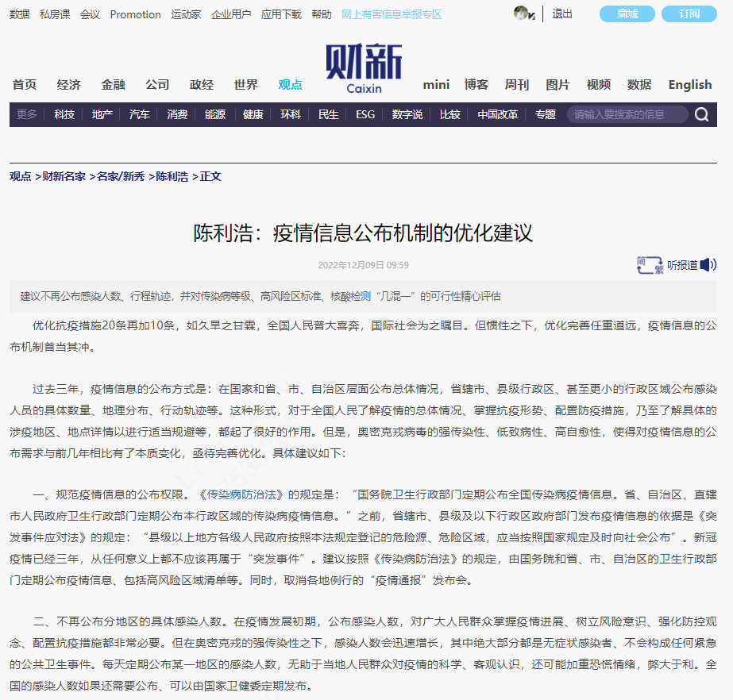This screenshot has width=733, height=700.
Task: Click inside the search input box
Action: coord(627,114)
